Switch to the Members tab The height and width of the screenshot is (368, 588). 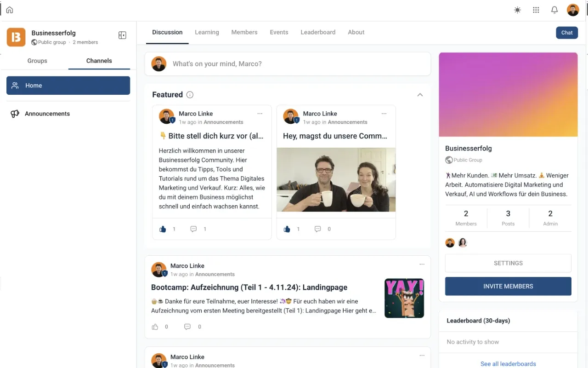click(x=244, y=32)
